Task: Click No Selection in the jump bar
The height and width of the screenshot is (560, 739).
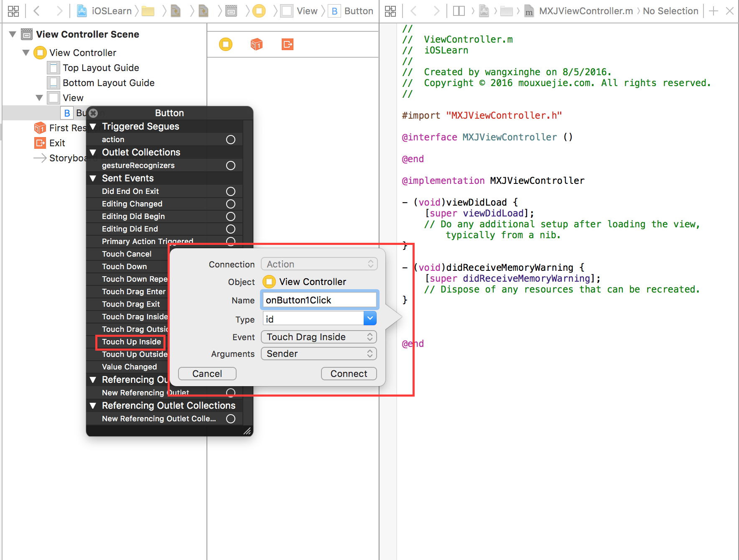Action: click(x=670, y=11)
